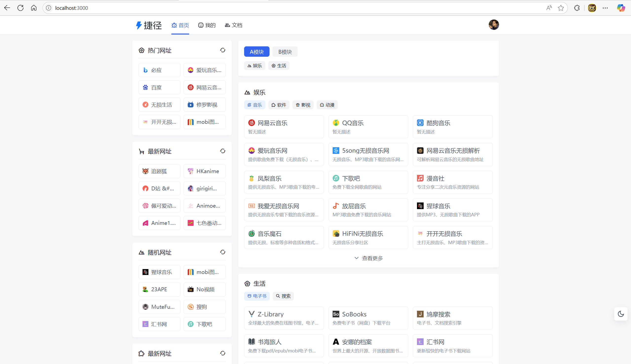This screenshot has width=631, height=364.
Task: Open the 追剧狐 link
Action: [159, 171]
